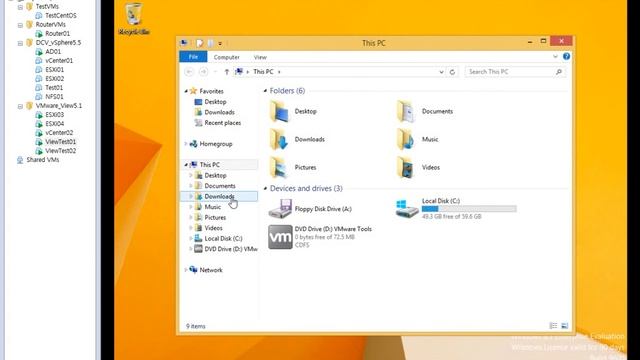Expand the ribbon with the chevron arrow

click(555, 57)
